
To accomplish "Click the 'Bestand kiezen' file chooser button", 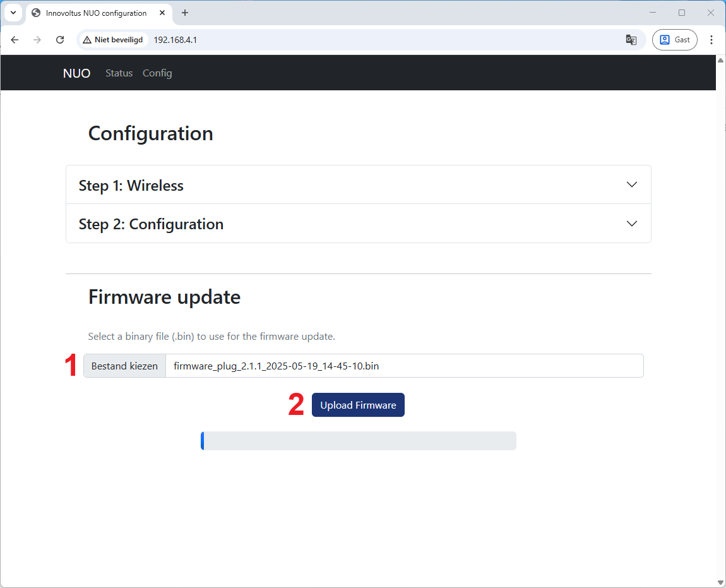I will [x=124, y=366].
